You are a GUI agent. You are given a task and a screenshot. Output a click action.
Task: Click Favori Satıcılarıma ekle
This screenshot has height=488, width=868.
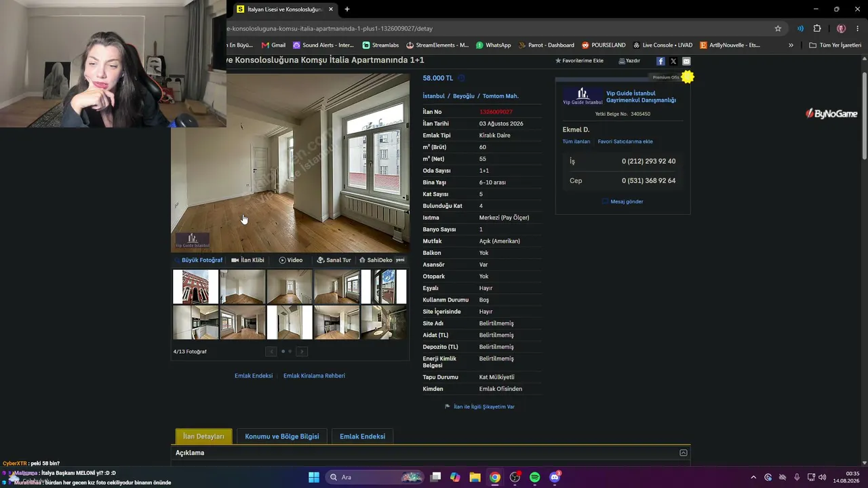tap(625, 142)
